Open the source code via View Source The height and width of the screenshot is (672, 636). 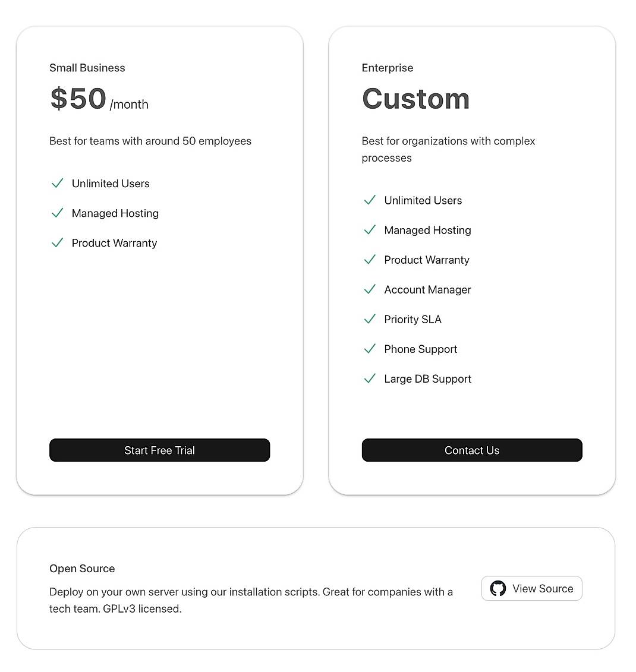(x=531, y=588)
